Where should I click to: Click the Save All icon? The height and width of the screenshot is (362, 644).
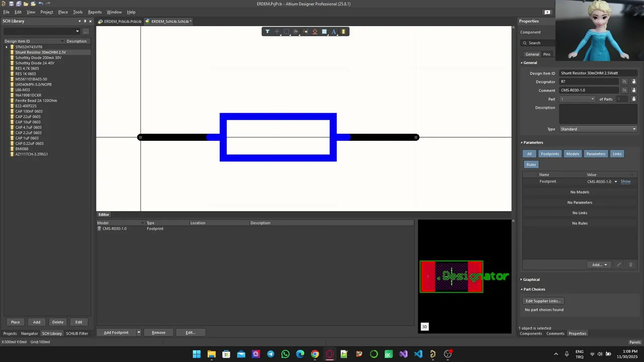[19, 4]
